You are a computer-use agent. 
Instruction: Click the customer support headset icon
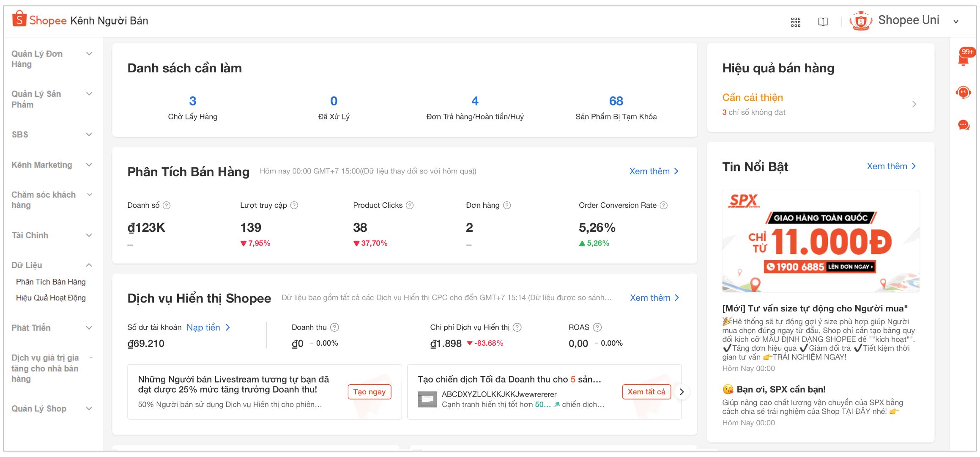tap(964, 92)
